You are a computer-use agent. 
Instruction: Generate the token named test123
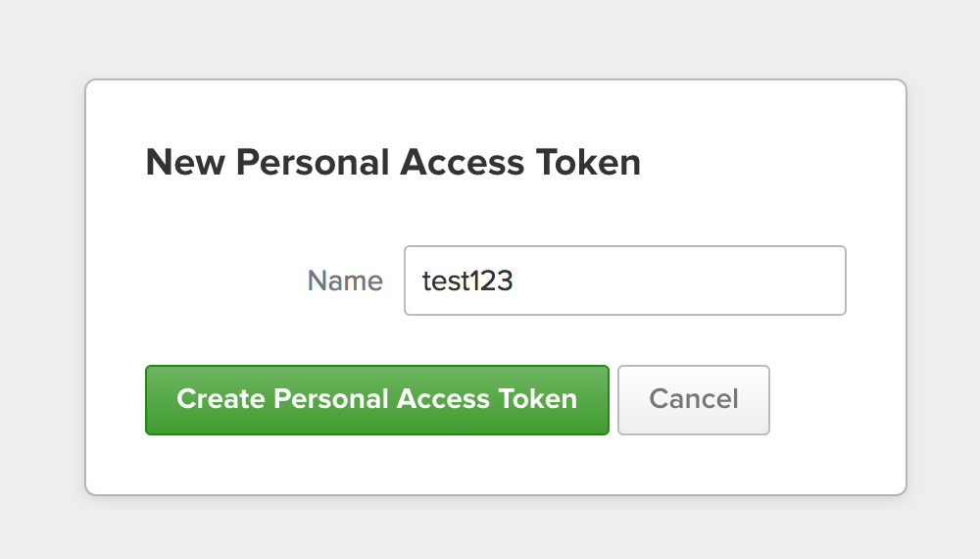click(377, 399)
